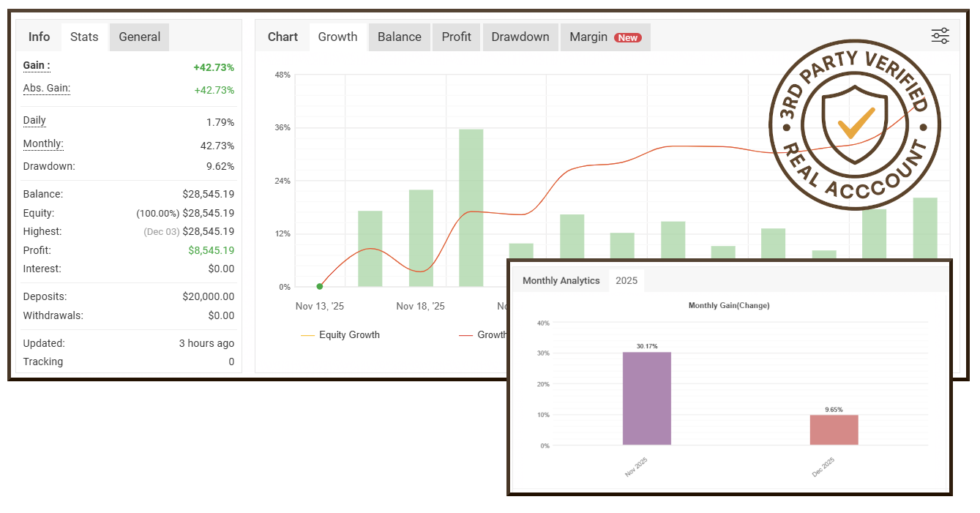Select the Info tab

[39, 37]
